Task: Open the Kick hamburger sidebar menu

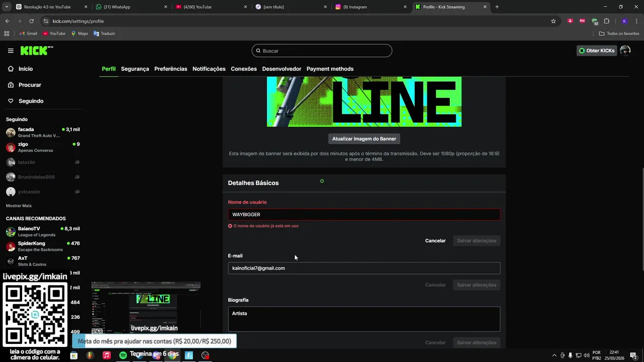Action: pyautogui.click(x=11, y=51)
